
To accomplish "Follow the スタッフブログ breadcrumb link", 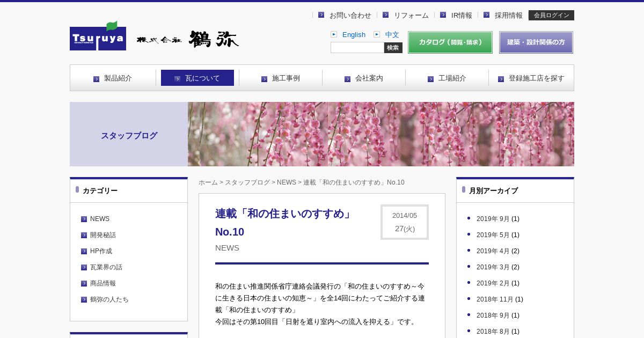I will click(x=247, y=182).
